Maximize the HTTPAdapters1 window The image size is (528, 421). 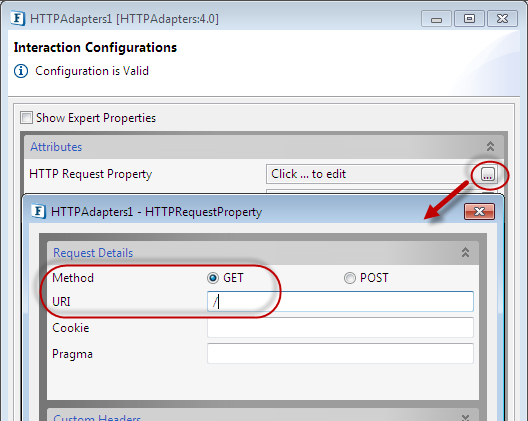[469, 19]
